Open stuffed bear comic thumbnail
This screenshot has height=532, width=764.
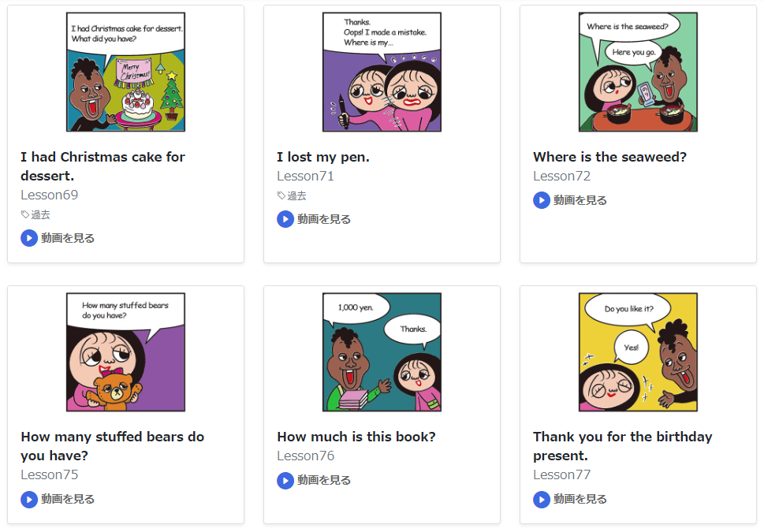click(x=125, y=352)
